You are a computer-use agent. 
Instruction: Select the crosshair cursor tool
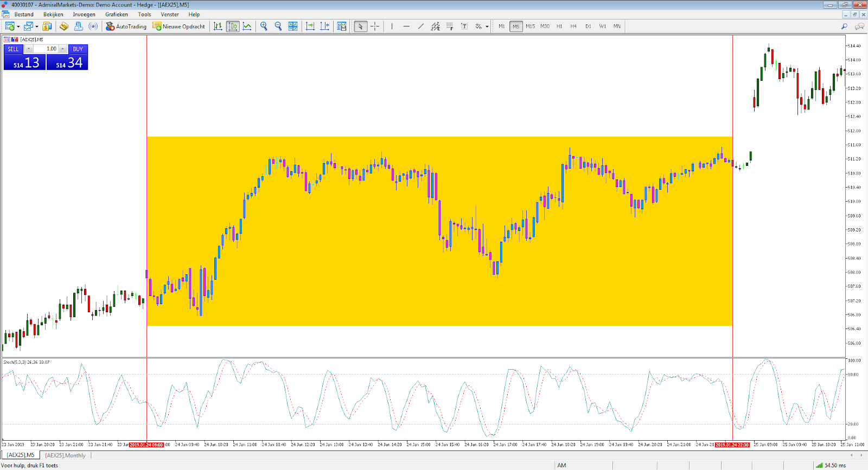(375, 26)
